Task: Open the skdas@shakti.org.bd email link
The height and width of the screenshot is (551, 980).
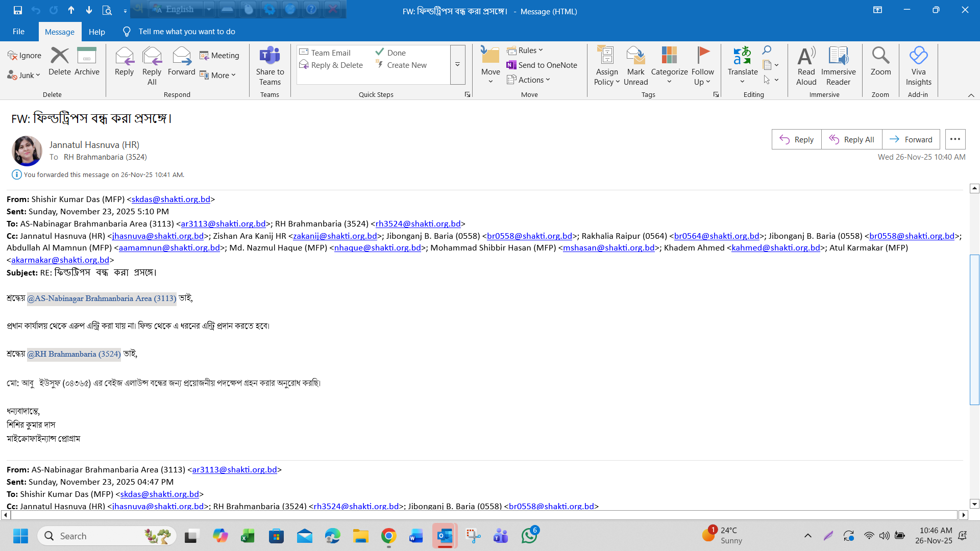Action: (170, 199)
